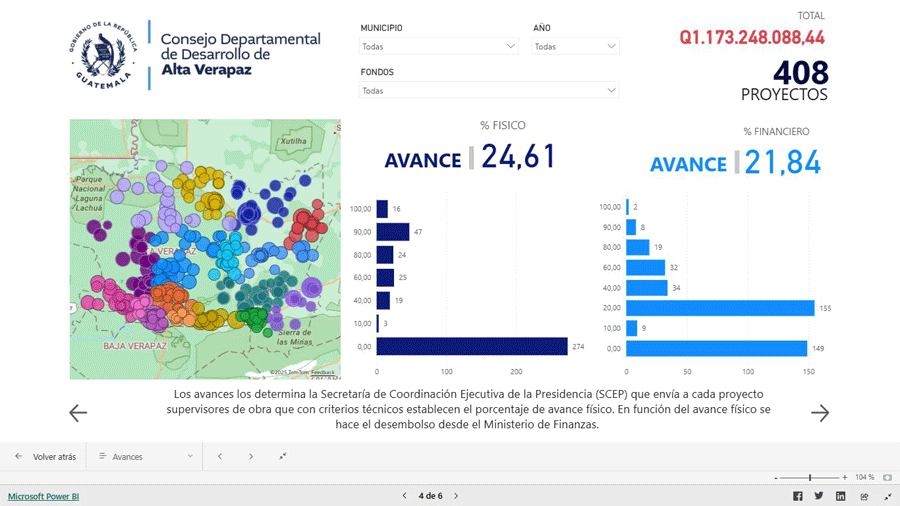Screen dimensions: 900x506
Task: Click the collapse arrows icon in toolbar
Action: pyautogui.click(x=283, y=457)
